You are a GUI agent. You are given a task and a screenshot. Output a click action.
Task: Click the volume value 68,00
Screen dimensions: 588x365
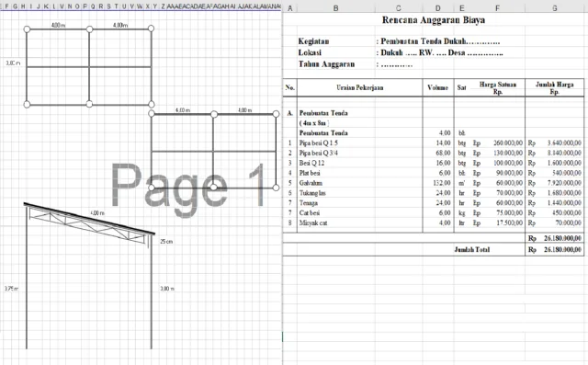[443, 153]
